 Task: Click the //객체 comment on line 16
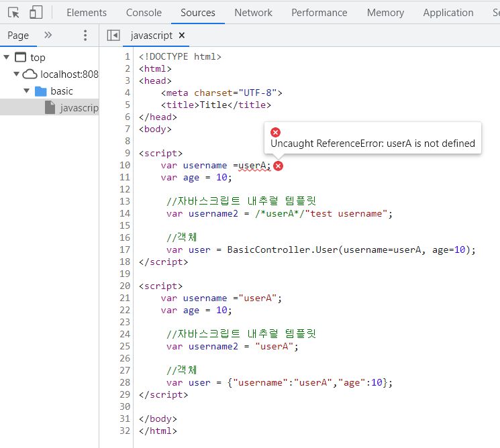click(182, 237)
